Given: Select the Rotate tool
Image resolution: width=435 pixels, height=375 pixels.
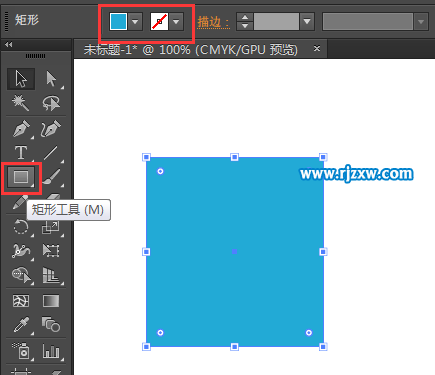Looking at the screenshot, I should coord(21,227).
